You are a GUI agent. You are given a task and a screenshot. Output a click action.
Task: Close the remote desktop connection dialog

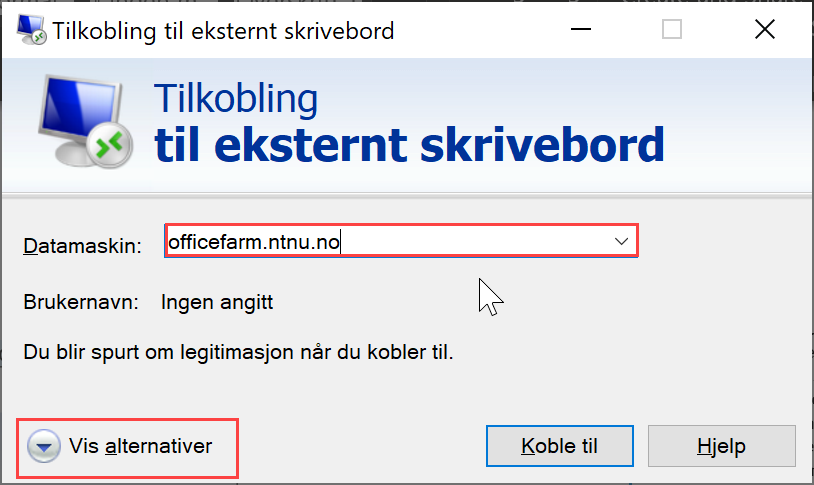click(765, 29)
